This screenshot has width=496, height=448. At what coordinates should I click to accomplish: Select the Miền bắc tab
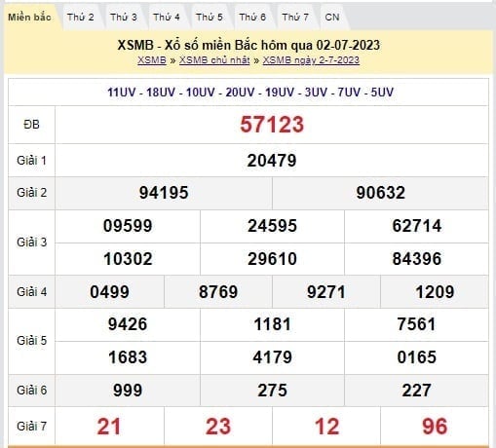click(x=29, y=18)
